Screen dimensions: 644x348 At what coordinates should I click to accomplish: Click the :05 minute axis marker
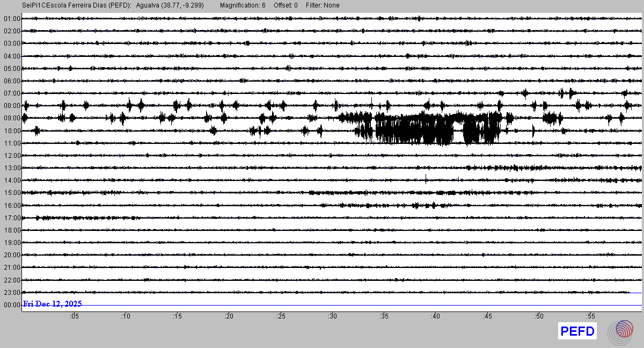tap(74, 316)
